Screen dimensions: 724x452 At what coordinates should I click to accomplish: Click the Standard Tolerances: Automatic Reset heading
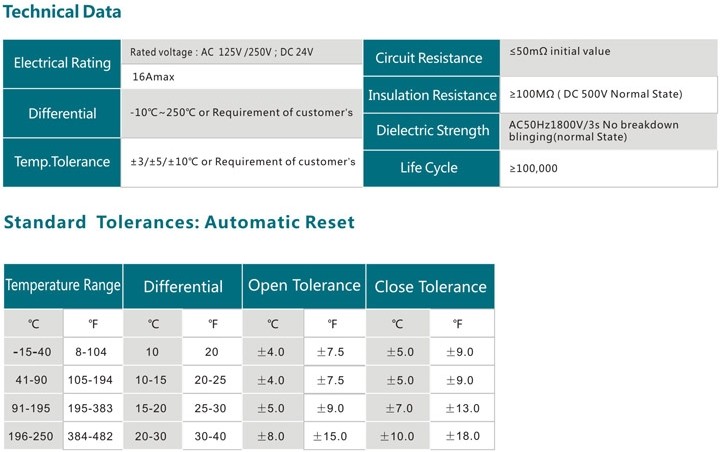click(179, 222)
